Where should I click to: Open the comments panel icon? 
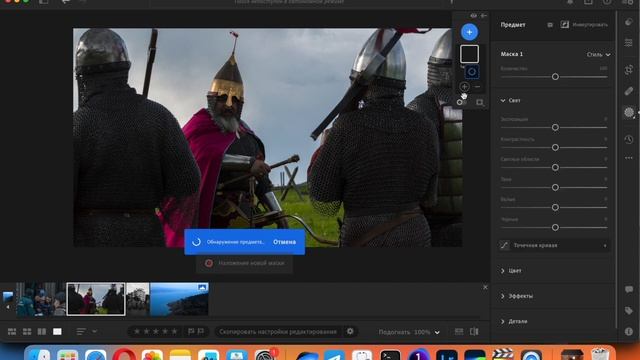click(629, 289)
